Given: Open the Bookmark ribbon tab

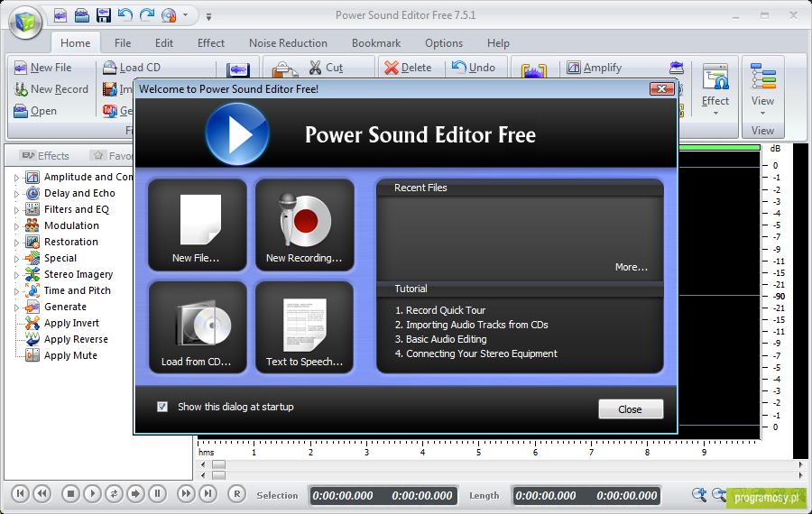Looking at the screenshot, I should (x=376, y=43).
